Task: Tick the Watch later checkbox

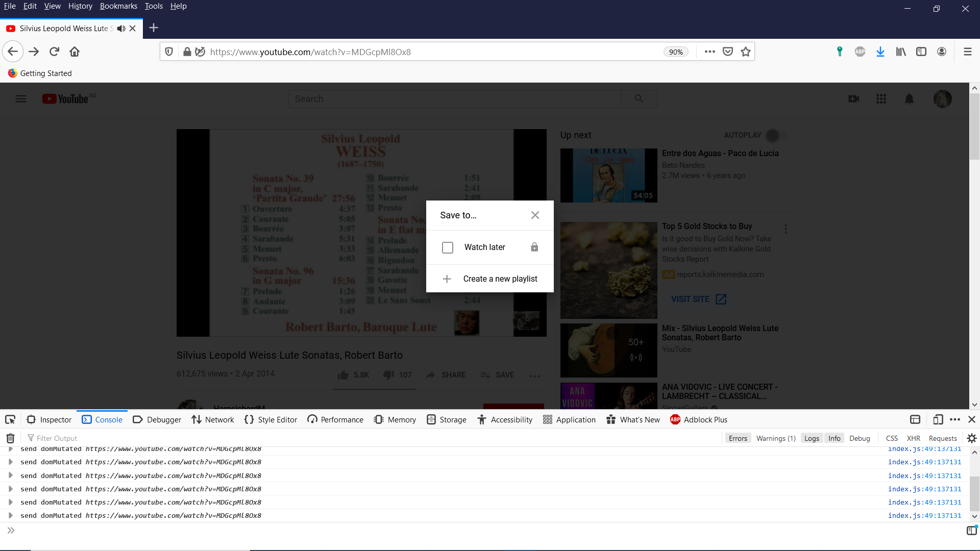Action: (x=448, y=247)
